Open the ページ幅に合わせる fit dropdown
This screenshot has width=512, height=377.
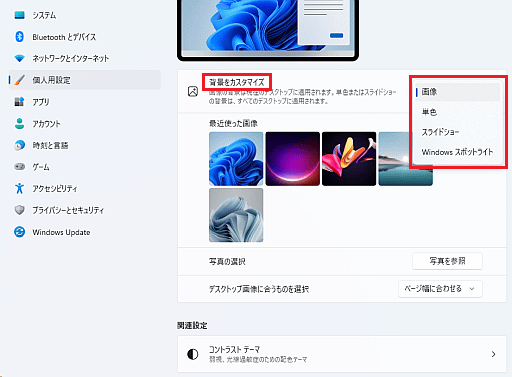[x=440, y=289]
